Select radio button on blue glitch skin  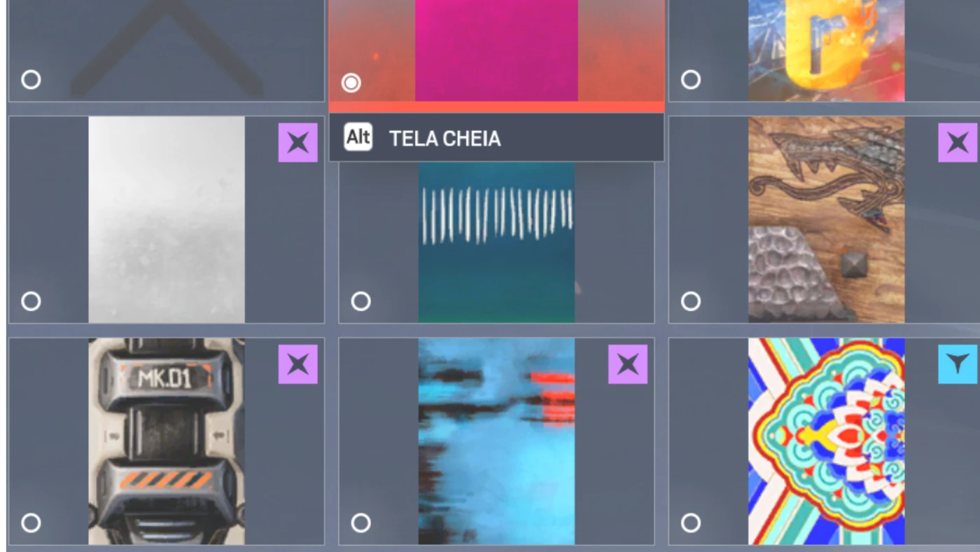pyautogui.click(x=360, y=523)
